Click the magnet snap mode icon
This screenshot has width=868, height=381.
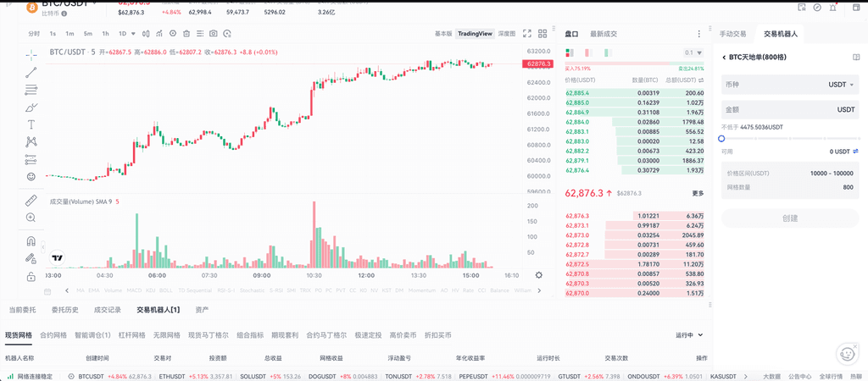[31, 240]
